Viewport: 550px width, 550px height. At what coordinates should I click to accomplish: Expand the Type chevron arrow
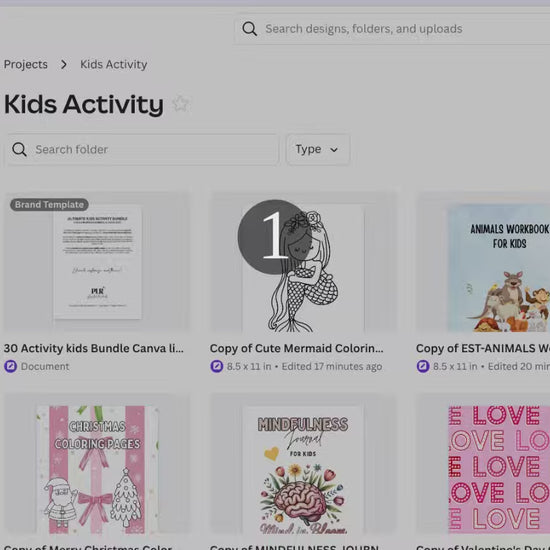coord(334,150)
